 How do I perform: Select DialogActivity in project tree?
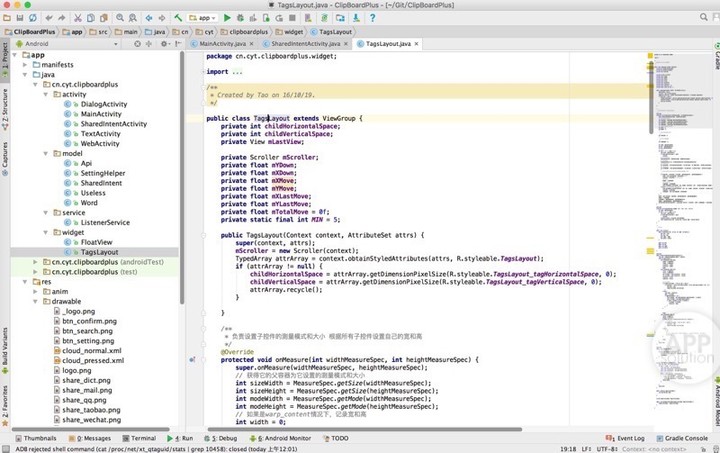[104, 104]
